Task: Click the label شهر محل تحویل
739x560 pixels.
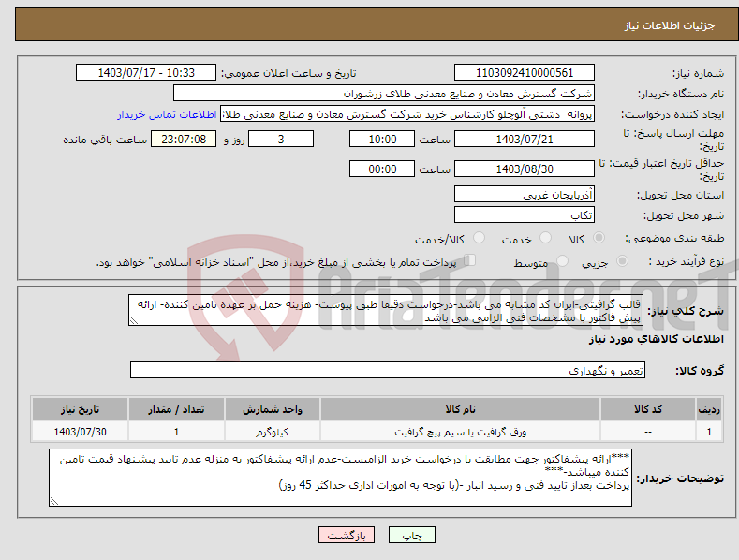Action: [684, 215]
